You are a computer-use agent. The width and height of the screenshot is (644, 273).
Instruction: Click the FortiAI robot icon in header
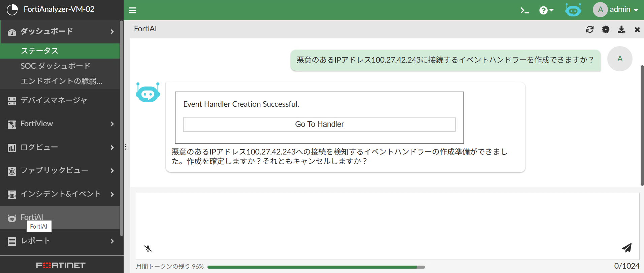coord(573,10)
